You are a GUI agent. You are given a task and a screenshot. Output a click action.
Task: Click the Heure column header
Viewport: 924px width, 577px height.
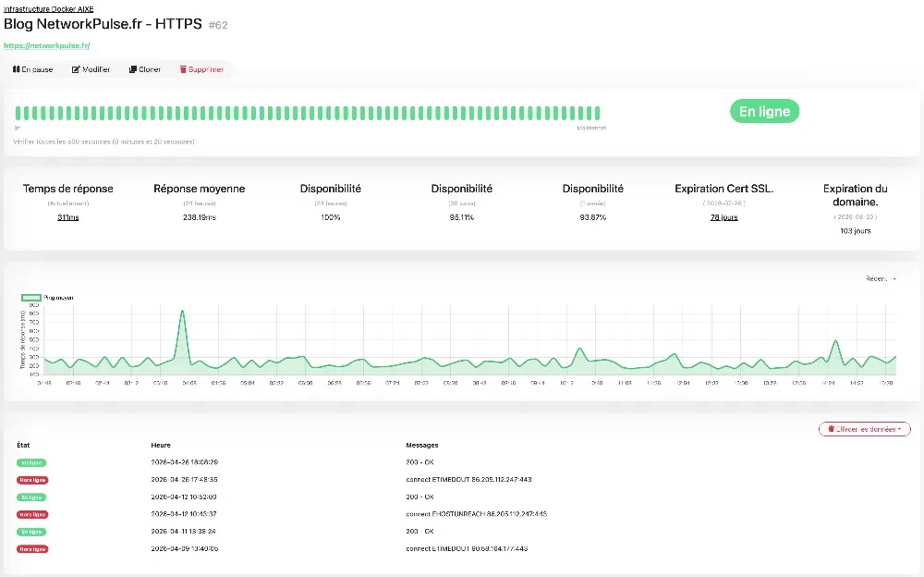(x=161, y=445)
